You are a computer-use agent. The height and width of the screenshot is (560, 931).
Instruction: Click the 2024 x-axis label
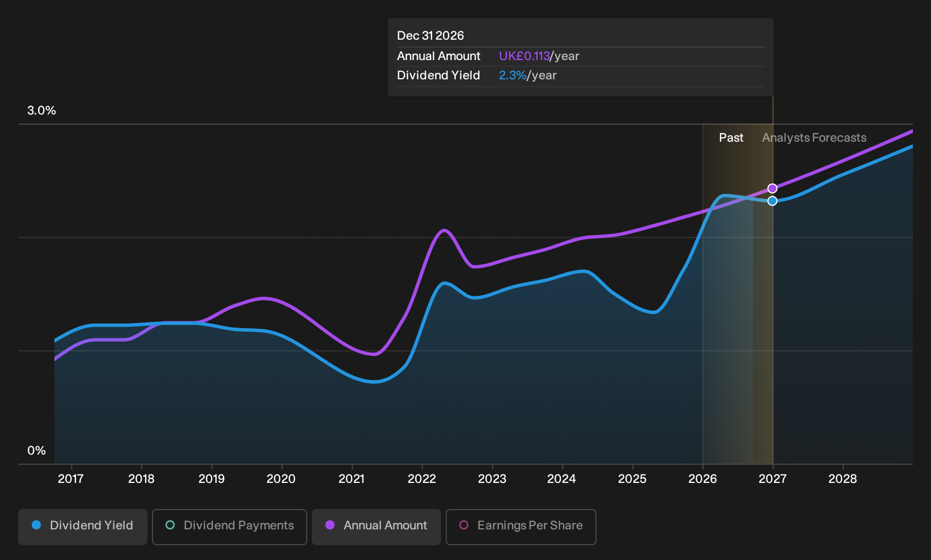coord(562,479)
